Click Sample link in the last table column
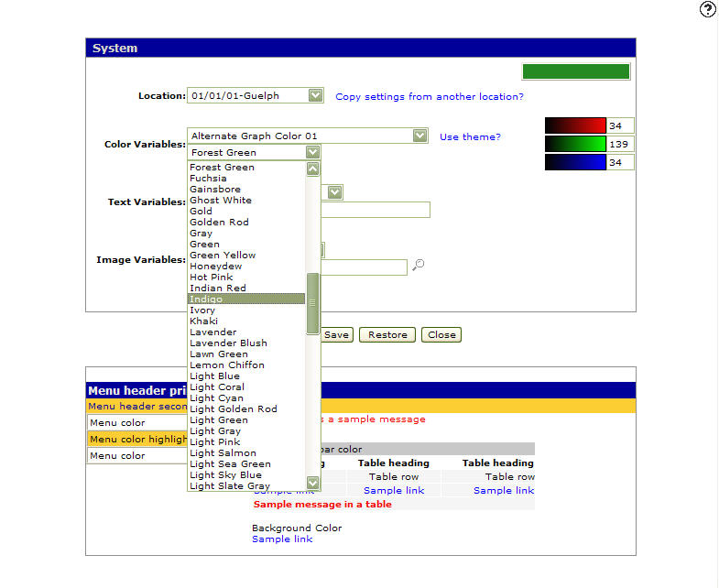 pyautogui.click(x=504, y=491)
